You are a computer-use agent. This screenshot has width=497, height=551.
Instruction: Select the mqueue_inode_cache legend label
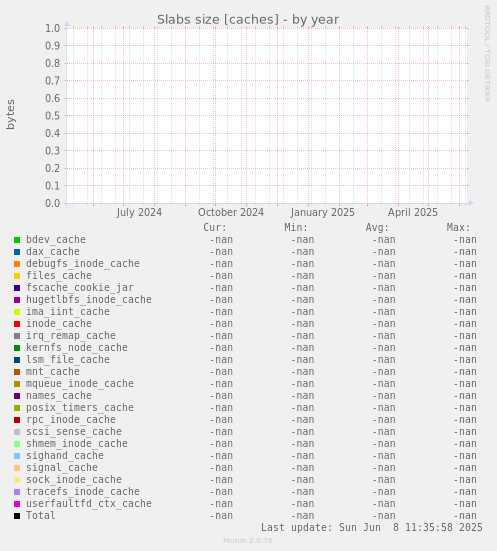pos(80,383)
